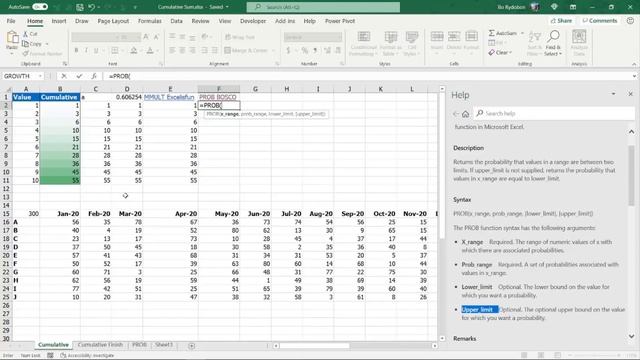The width and height of the screenshot is (640, 360).
Task: Click the Fill Color bucket icon
Action: (x=133, y=50)
